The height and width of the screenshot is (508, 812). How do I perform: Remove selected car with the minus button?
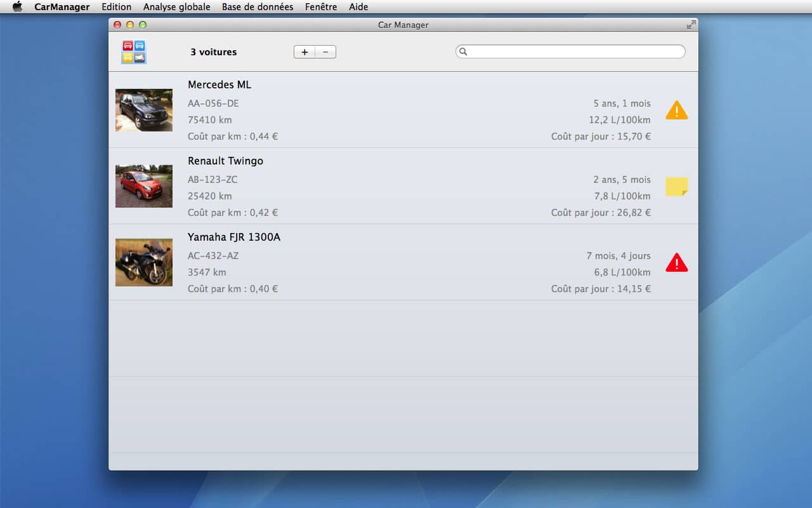325,52
